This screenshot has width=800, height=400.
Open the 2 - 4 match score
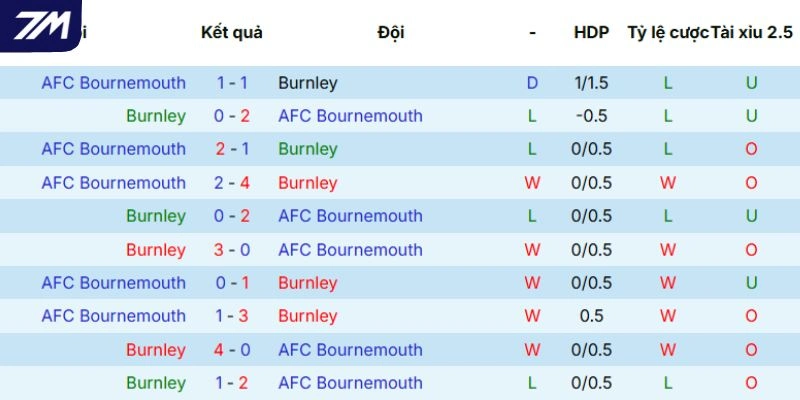(234, 183)
